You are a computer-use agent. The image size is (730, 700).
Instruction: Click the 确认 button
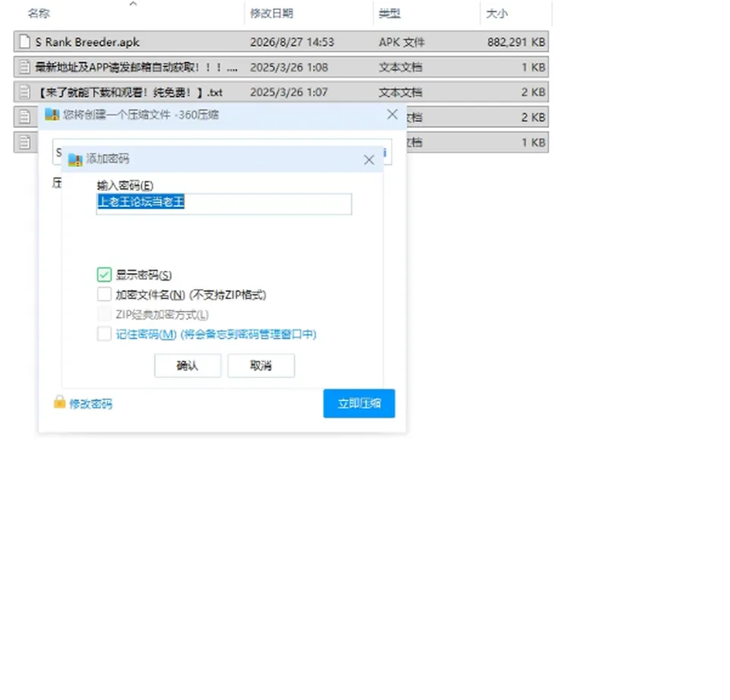pos(188,366)
